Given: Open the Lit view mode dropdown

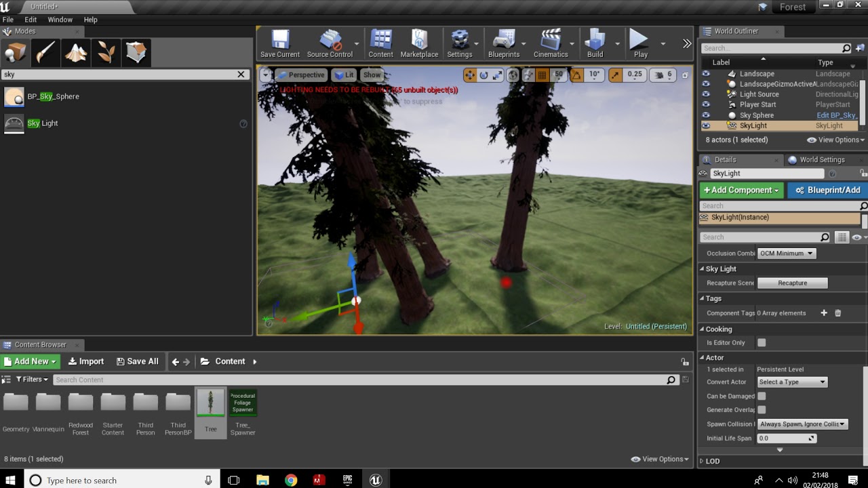Looking at the screenshot, I should (345, 75).
